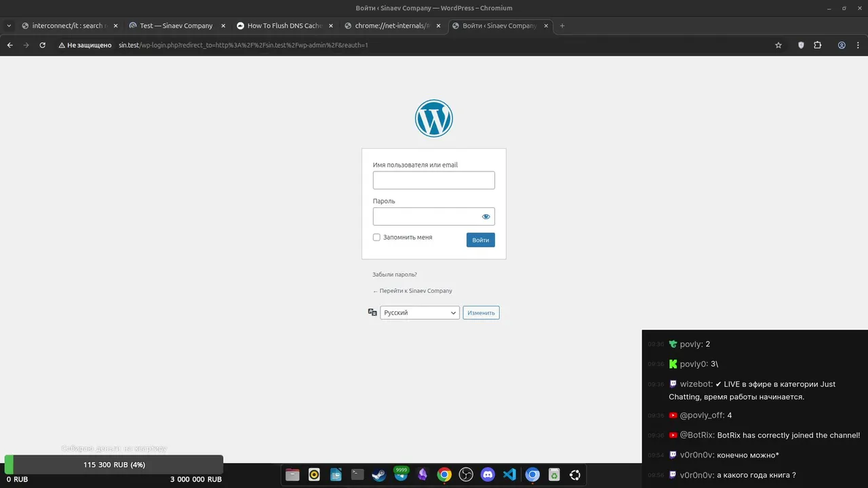This screenshot has height=488, width=868.
Task: Click the '0 RUB' start label
Action: tap(18, 479)
